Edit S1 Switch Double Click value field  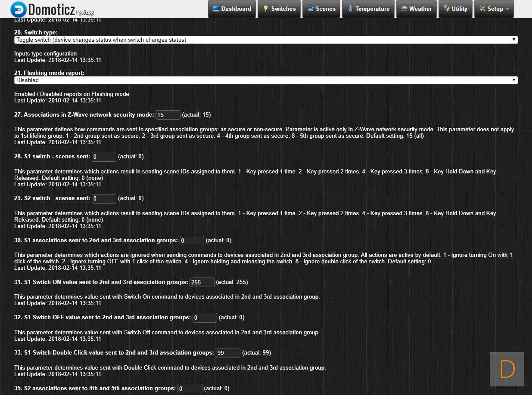pyautogui.click(x=228, y=353)
